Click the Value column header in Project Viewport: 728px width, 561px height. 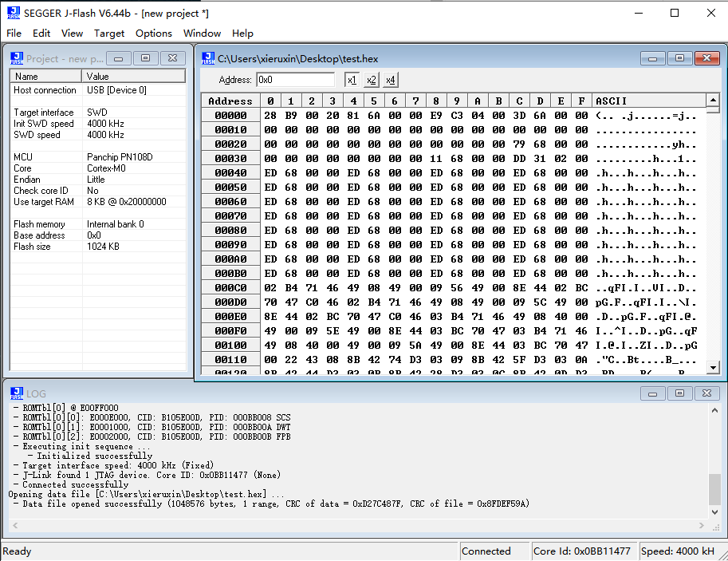[134, 77]
